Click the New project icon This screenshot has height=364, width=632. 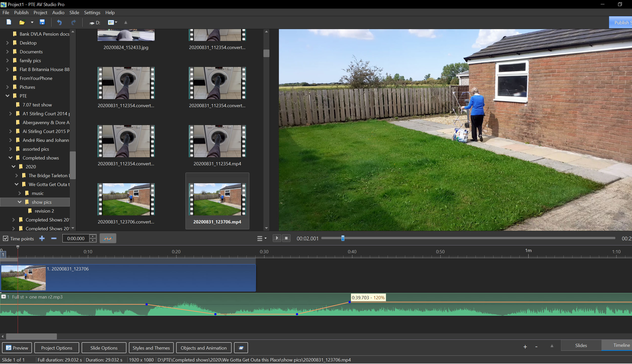[x=9, y=22]
